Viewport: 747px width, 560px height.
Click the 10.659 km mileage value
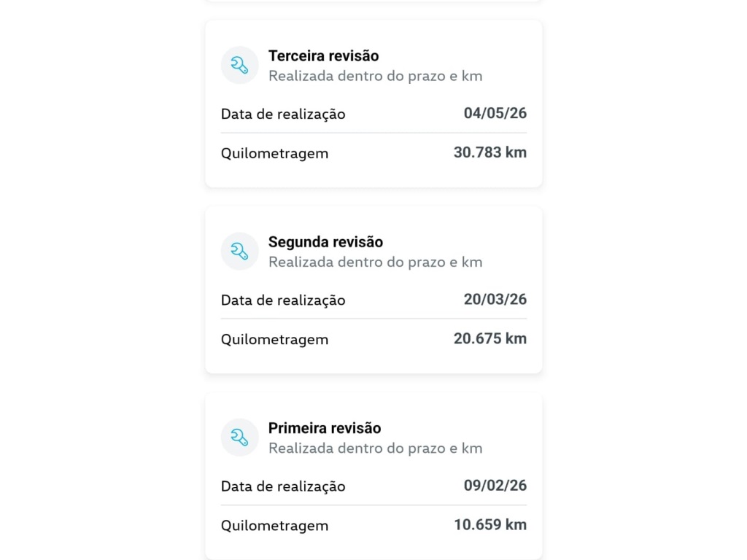pyautogui.click(x=489, y=525)
